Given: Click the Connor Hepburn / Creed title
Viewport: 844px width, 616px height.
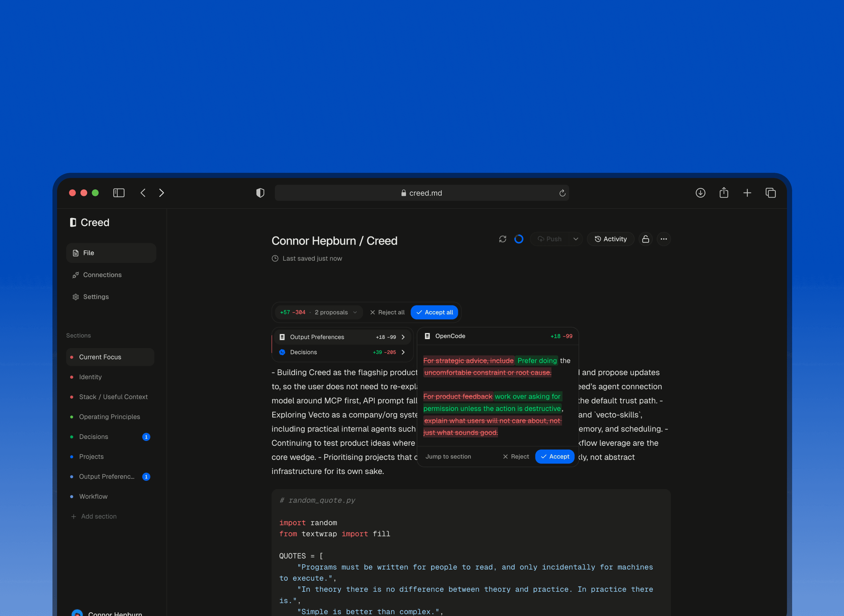Looking at the screenshot, I should coord(334,241).
